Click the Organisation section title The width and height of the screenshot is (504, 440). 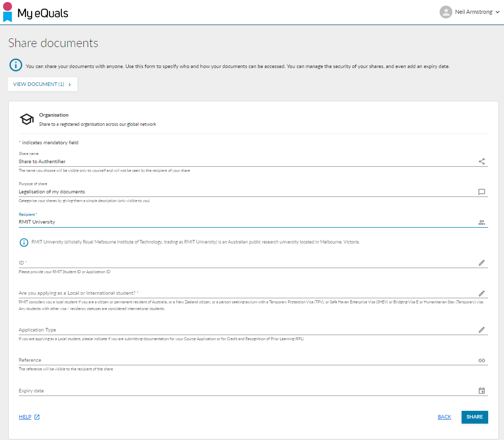pos(54,115)
